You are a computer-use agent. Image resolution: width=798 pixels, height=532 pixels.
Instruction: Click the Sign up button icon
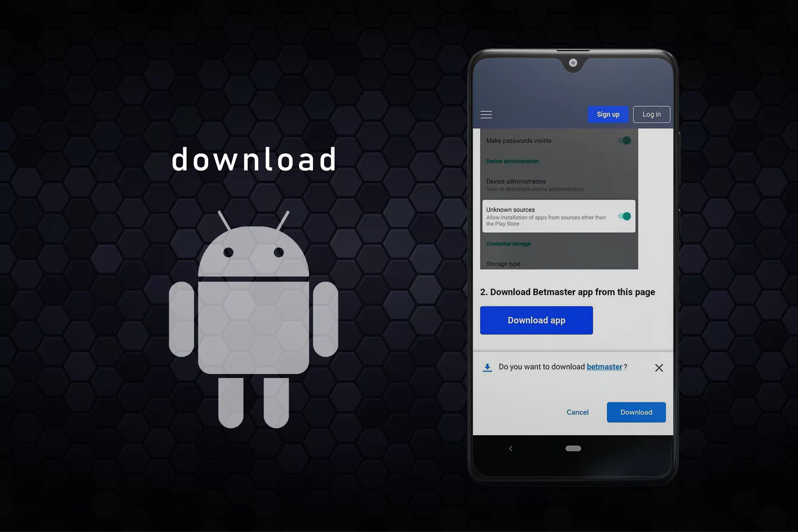(607, 114)
